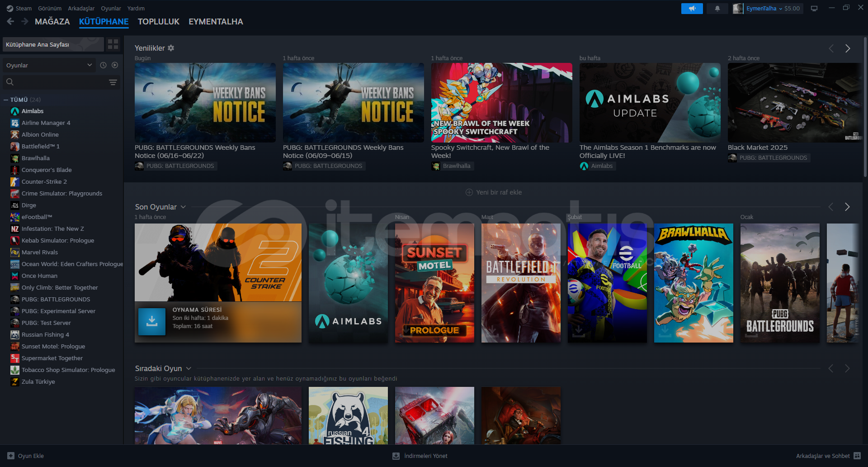Viewport: 868px width, 467px height.
Task: Go to next Yenilikler news page
Action: click(x=848, y=48)
